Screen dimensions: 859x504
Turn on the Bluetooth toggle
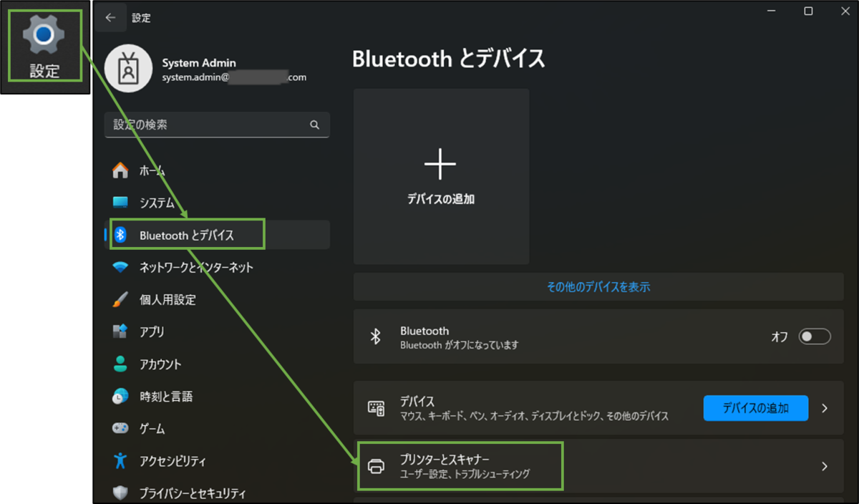(x=815, y=336)
